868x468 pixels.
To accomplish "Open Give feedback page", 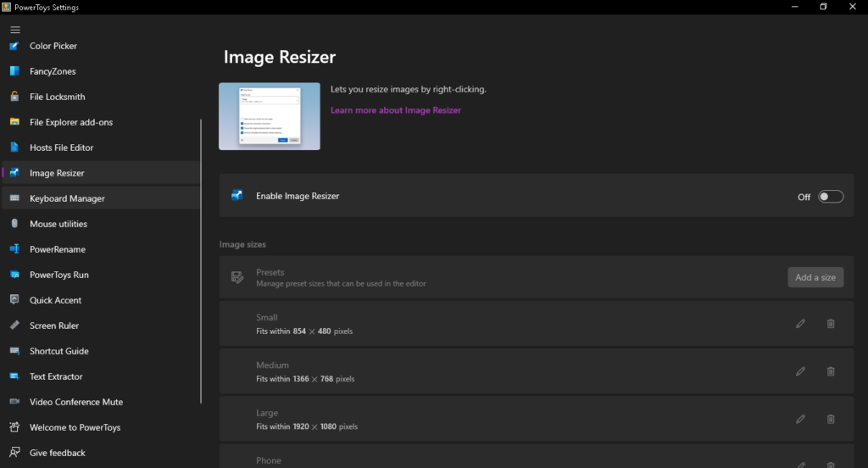I will tap(101, 453).
